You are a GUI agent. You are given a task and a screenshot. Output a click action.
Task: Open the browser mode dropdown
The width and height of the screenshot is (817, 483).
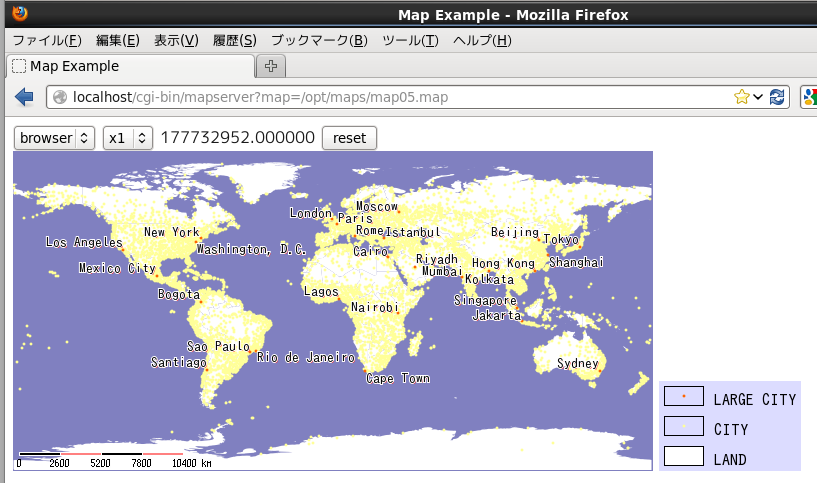pyautogui.click(x=54, y=138)
